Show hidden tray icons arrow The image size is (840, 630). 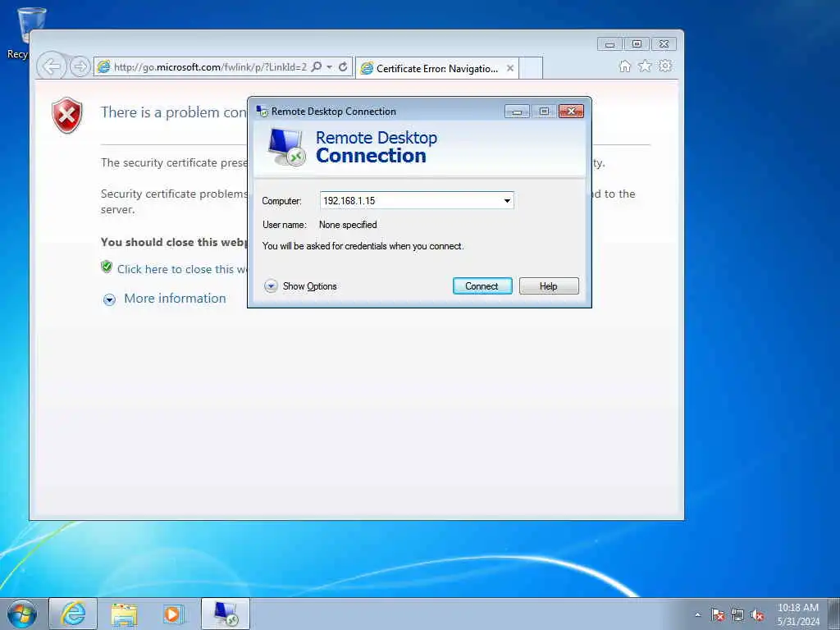click(697, 615)
